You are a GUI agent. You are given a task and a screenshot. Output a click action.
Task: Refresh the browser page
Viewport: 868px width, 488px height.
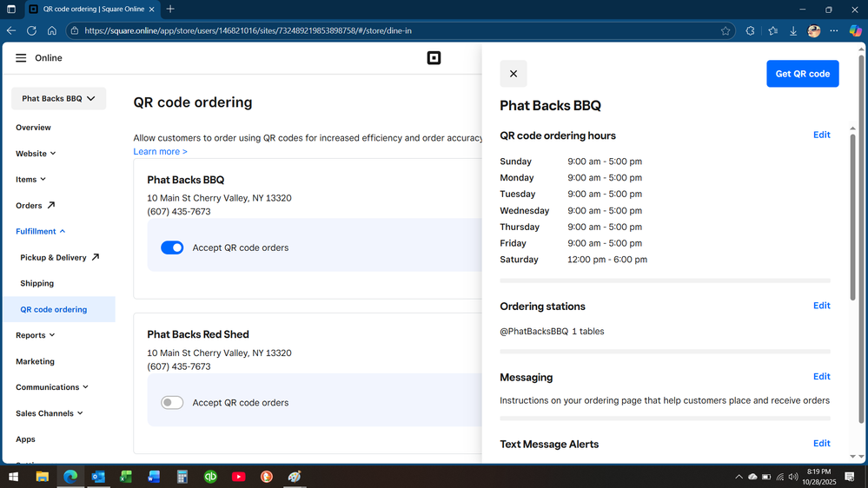pos(31,30)
